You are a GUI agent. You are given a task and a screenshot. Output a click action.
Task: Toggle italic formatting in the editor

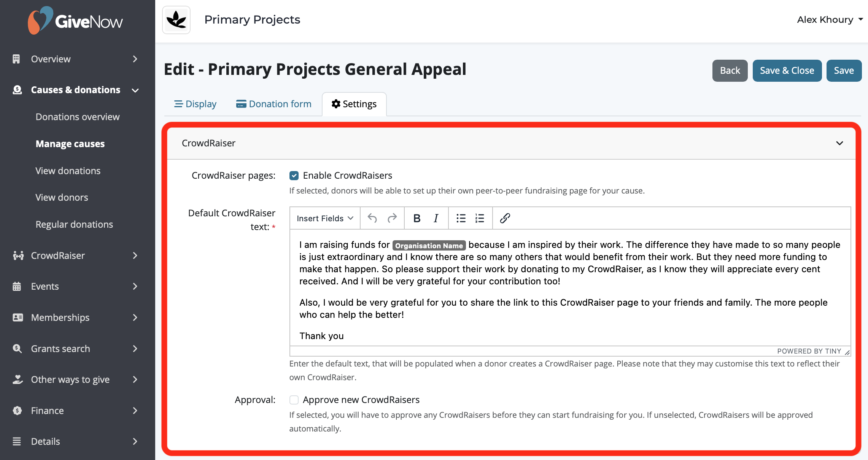click(x=436, y=218)
